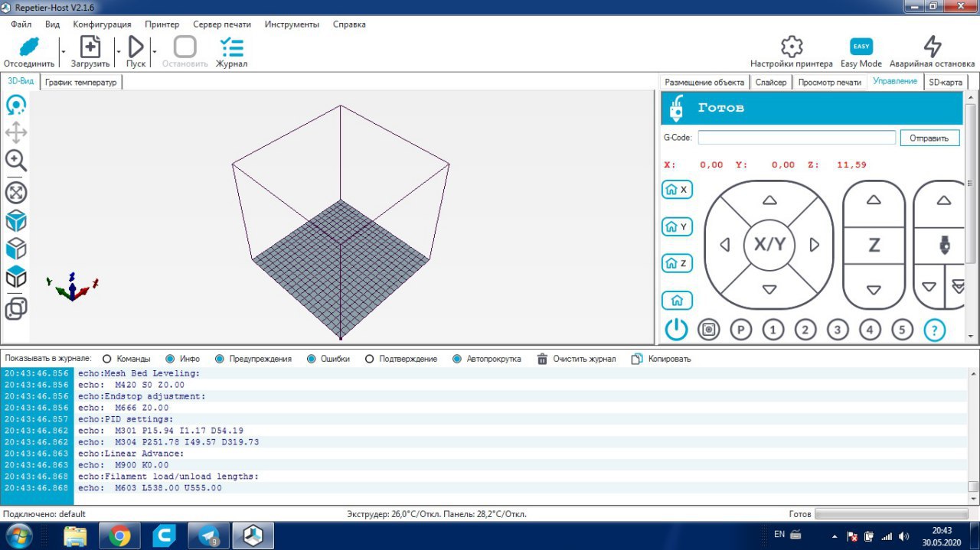Viewport: 980px width, 550px height.
Task: Open Настройки принтера gear icon
Action: 791,46
